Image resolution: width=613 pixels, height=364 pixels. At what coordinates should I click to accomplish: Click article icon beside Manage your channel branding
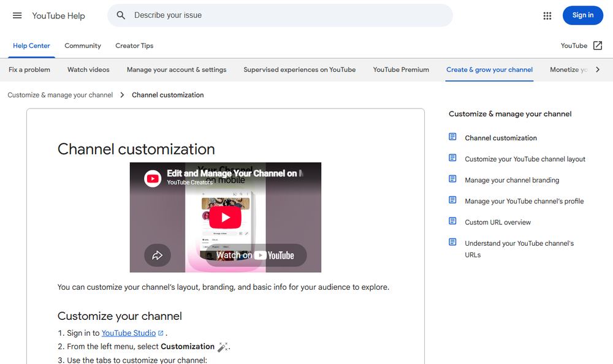click(452, 179)
